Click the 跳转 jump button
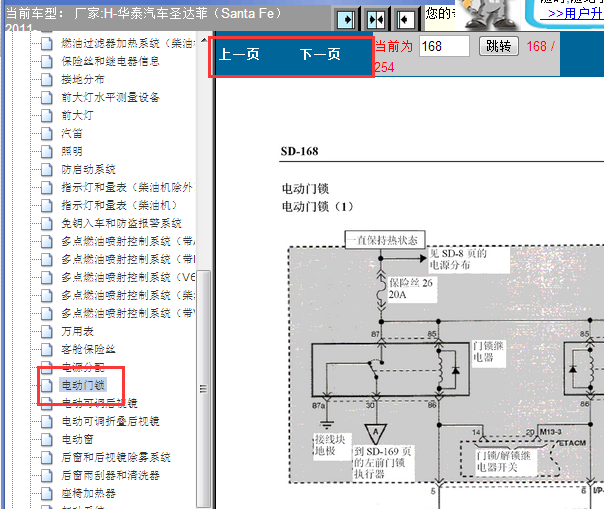 coord(499,46)
